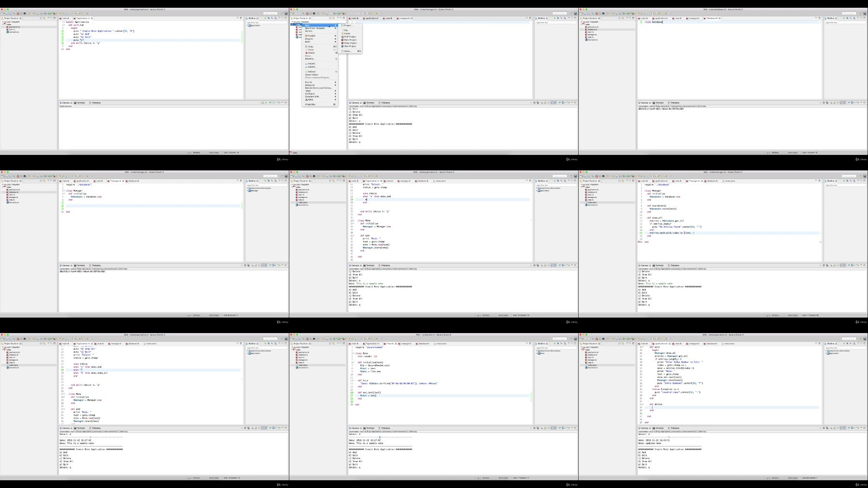Click the Outline filter text field in middle-right frame
This screenshot has height=488, width=868.
845,185
